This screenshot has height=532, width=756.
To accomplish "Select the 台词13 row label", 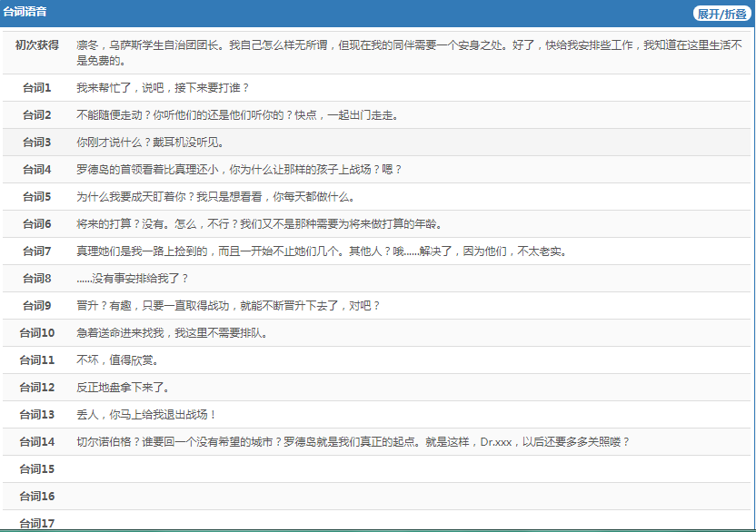I will [x=37, y=414].
